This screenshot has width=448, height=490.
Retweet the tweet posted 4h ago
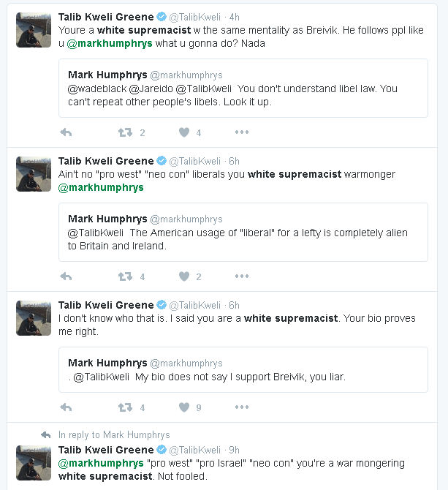pyautogui.click(x=125, y=132)
